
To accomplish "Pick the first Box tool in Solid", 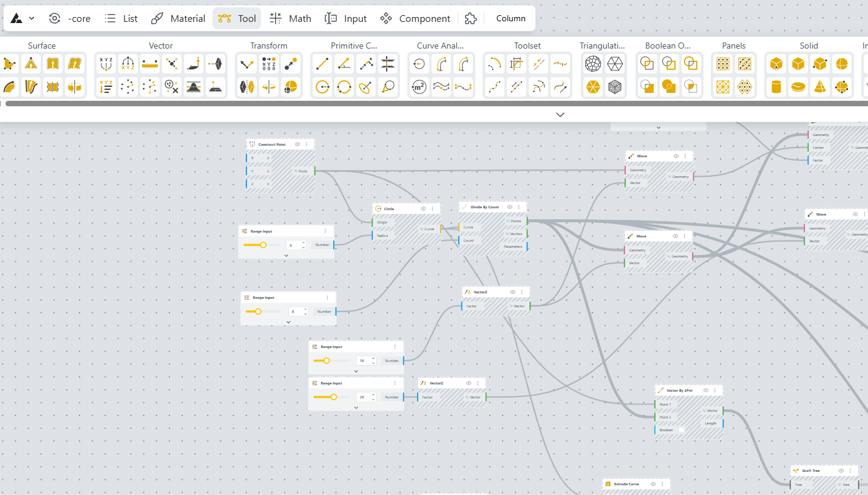I will coord(776,64).
